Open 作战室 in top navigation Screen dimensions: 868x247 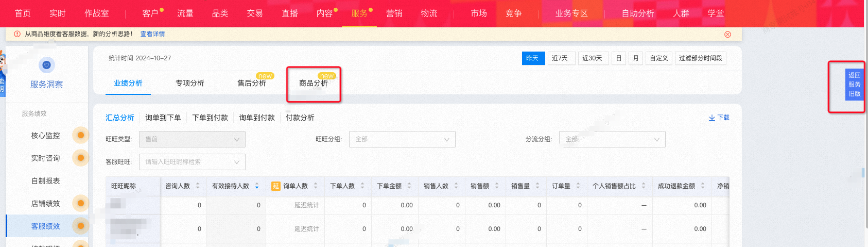(97, 13)
